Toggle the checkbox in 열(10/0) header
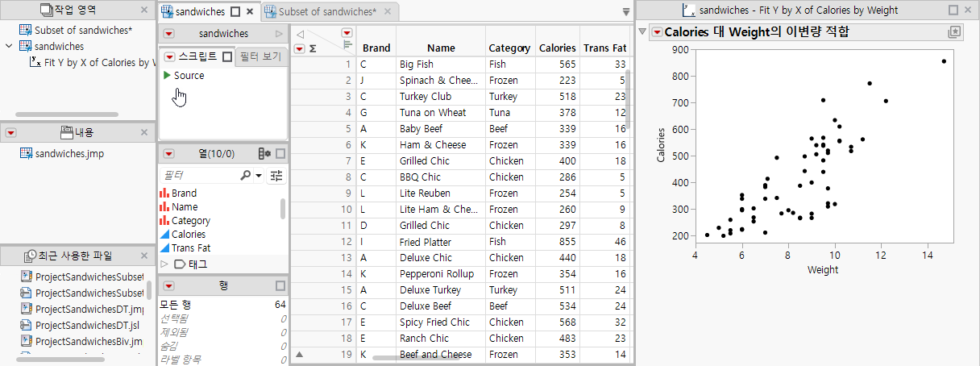Viewport: 980px width, 366px height. (x=280, y=153)
